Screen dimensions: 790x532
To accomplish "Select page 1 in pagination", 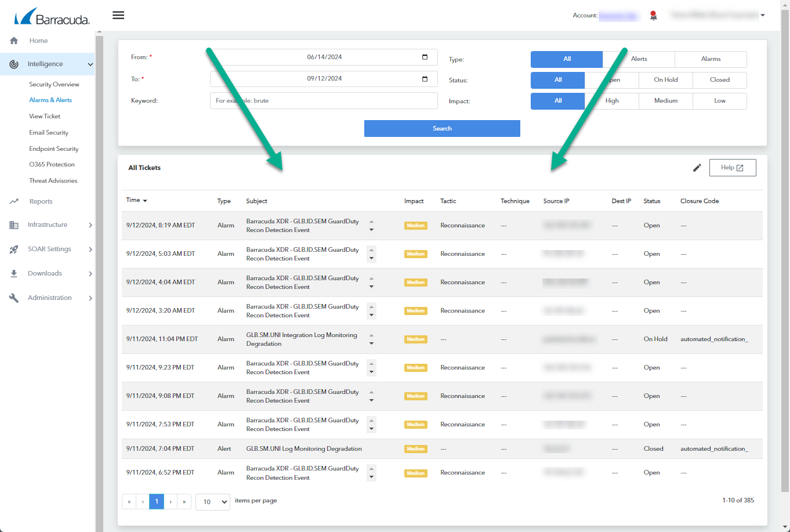I will click(157, 502).
